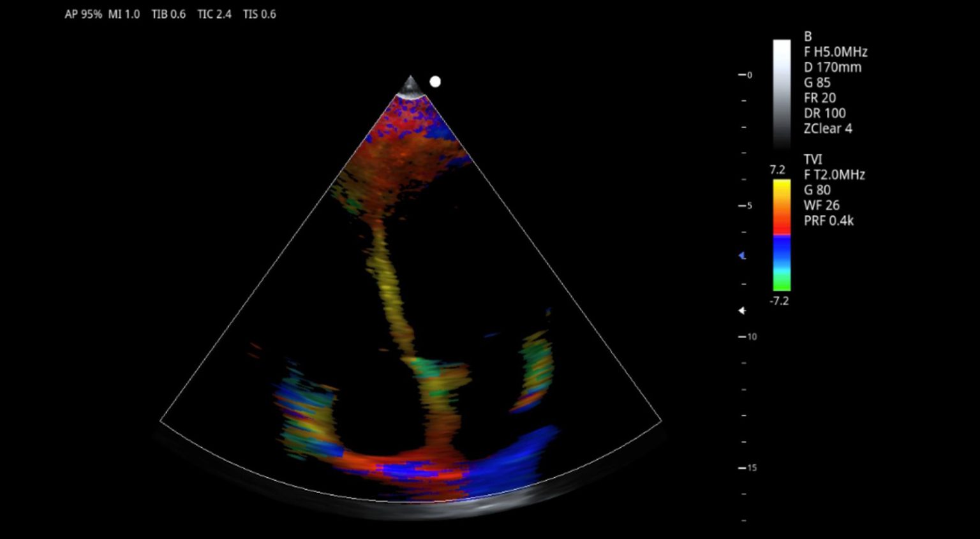Click the TIC 2.4 thermal index readout

214,14
